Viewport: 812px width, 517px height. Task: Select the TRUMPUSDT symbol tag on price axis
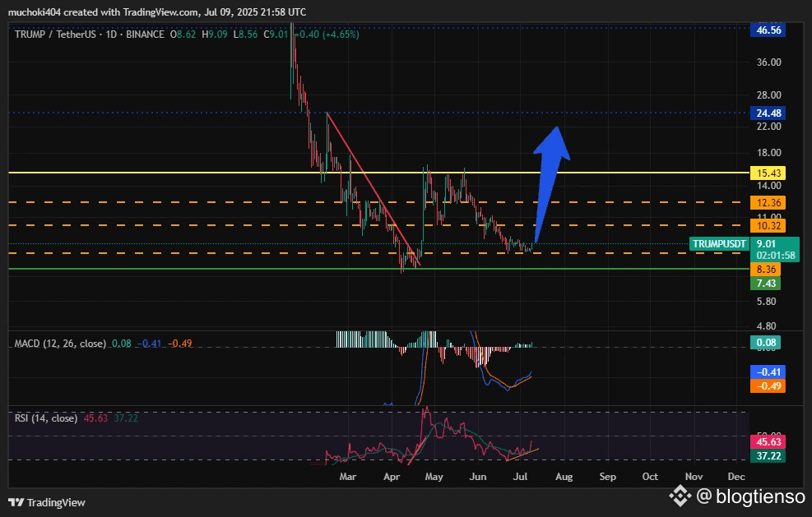pyautogui.click(x=719, y=244)
